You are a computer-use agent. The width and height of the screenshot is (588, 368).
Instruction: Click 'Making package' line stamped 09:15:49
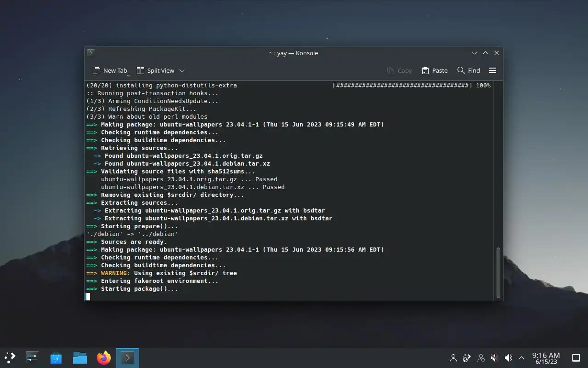[235, 124]
